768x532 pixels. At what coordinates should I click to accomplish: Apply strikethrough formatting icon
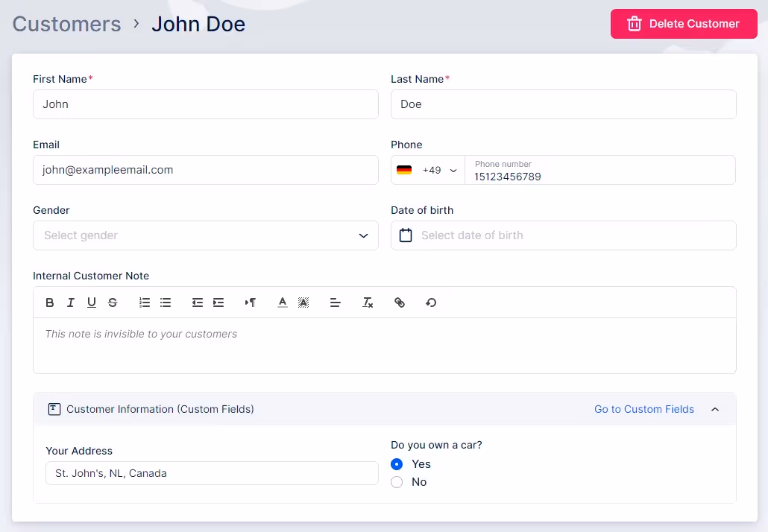(113, 303)
